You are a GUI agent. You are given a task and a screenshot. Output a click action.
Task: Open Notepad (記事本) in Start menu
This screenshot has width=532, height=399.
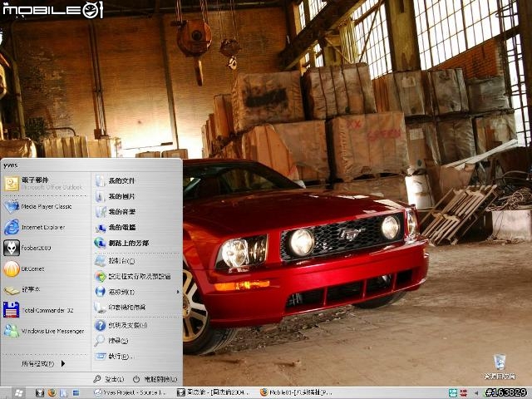tap(46, 289)
